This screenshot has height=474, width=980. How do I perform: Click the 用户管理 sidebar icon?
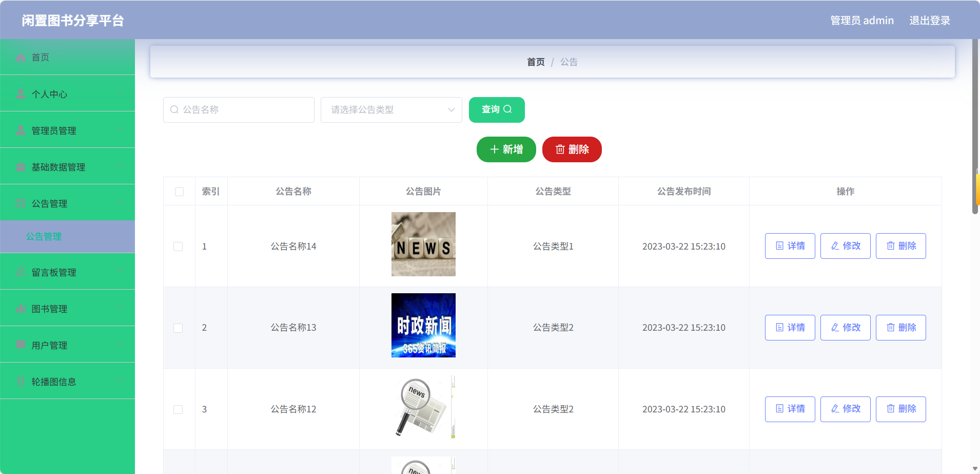point(21,345)
